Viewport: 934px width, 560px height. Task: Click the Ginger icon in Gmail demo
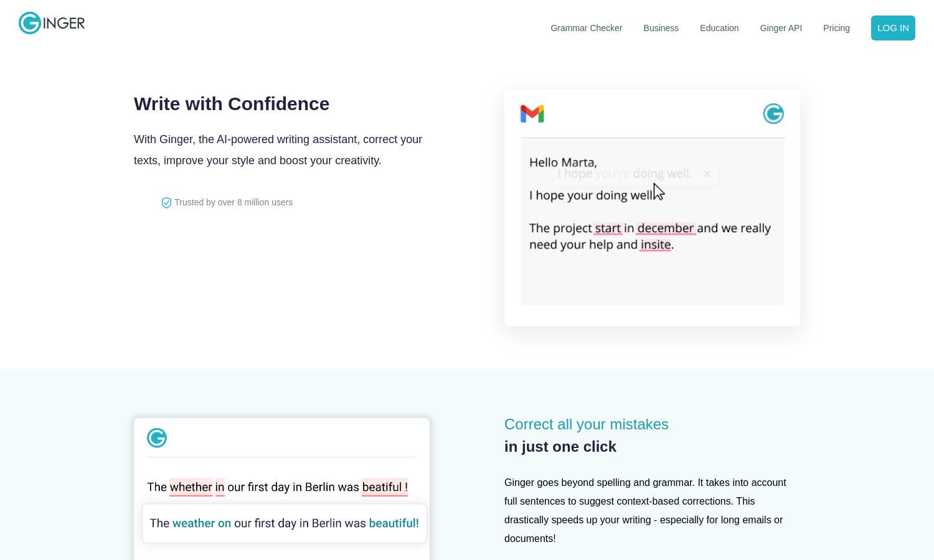pos(773,114)
